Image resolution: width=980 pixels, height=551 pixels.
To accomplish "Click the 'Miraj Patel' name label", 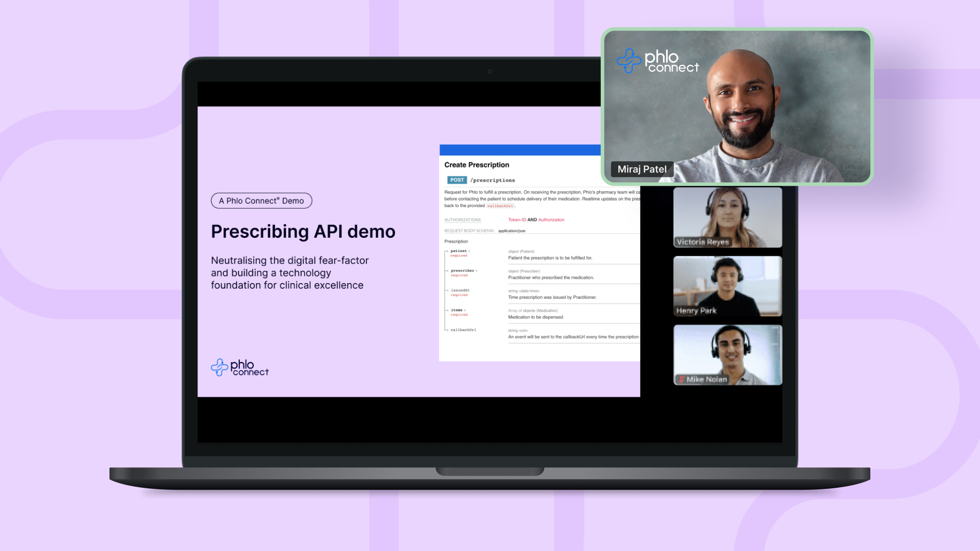I will (x=642, y=169).
